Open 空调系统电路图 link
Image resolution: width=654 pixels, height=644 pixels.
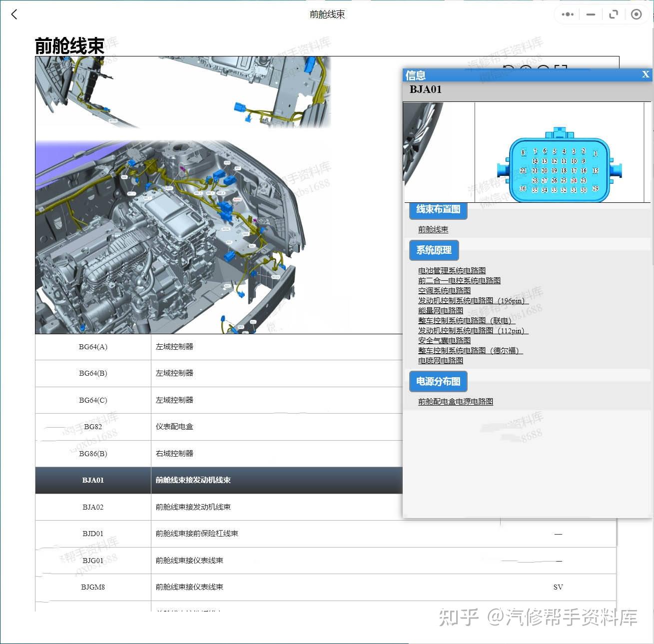coord(443,290)
